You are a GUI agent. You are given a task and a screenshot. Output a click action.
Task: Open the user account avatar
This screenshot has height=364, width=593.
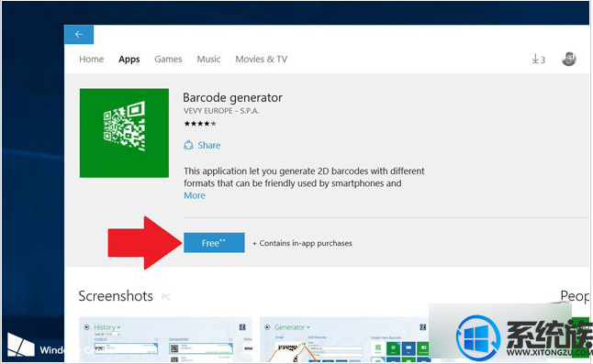tap(569, 59)
